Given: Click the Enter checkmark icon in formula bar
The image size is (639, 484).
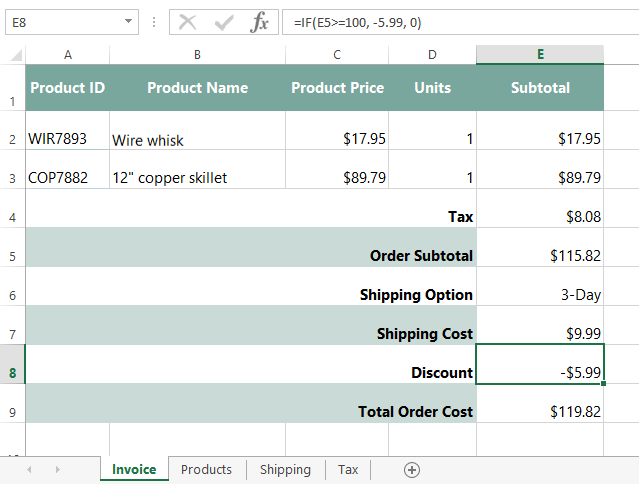Looking at the screenshot, I should click(x=224, y=22).
